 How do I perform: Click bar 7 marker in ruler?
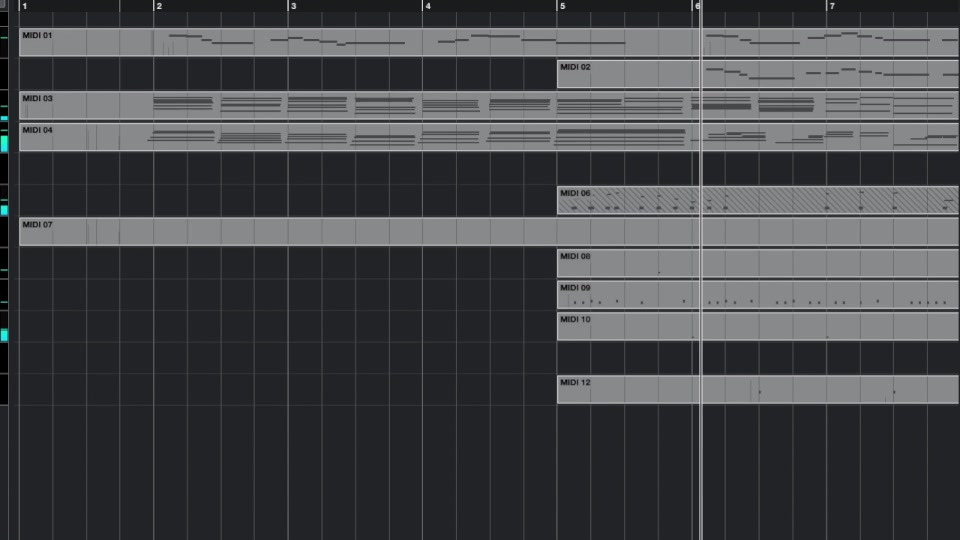click(x=831, y=6)
